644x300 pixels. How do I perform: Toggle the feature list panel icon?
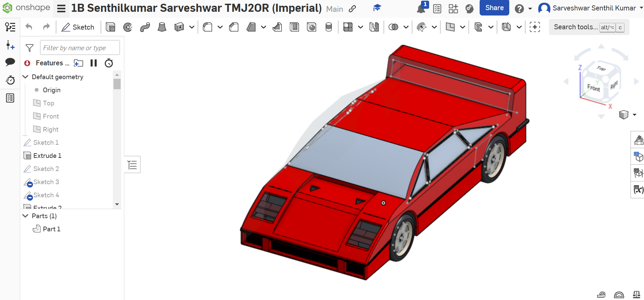pos(132,165)
